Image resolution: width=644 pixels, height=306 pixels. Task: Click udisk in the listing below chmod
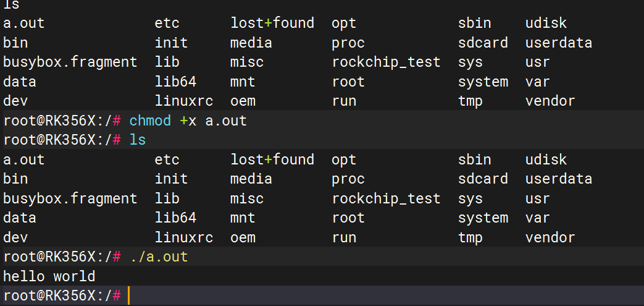(x=546, y=159)
